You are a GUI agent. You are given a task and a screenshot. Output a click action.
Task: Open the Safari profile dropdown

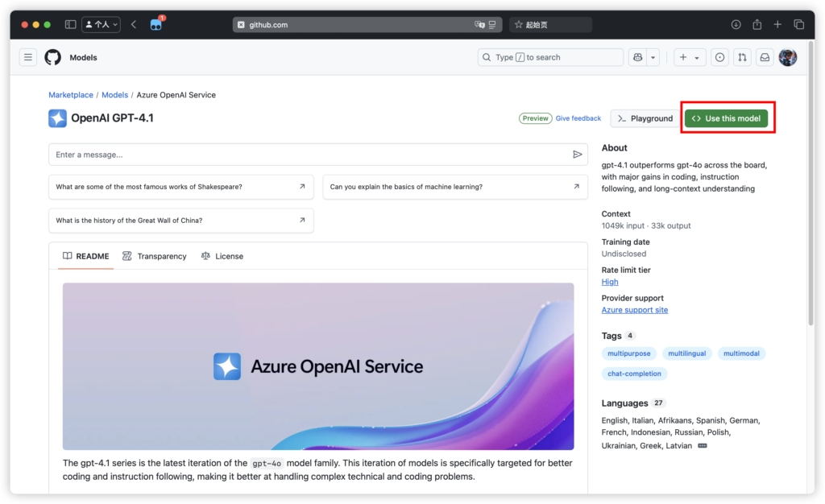tap(101, 24)
